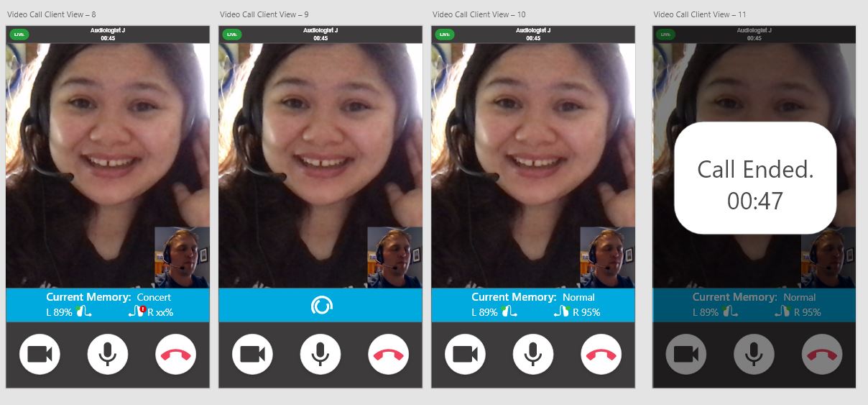
Task: Click green LIVE badge in View 10
Action: point(444,34)
